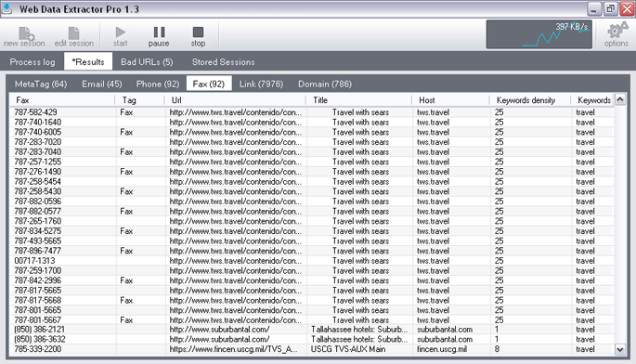Select fax number 787-582-429
The height and width of the screenshot is (364, 636).
point(35,112)
